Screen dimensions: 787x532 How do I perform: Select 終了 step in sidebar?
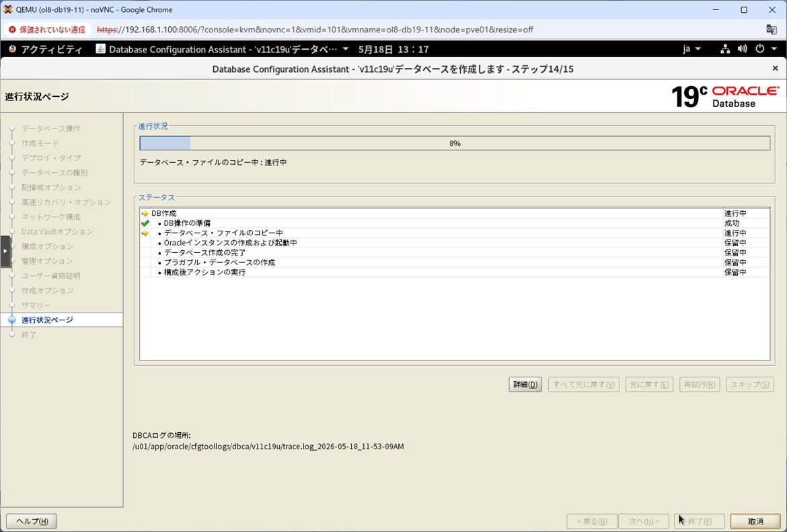tap(29, 334)
